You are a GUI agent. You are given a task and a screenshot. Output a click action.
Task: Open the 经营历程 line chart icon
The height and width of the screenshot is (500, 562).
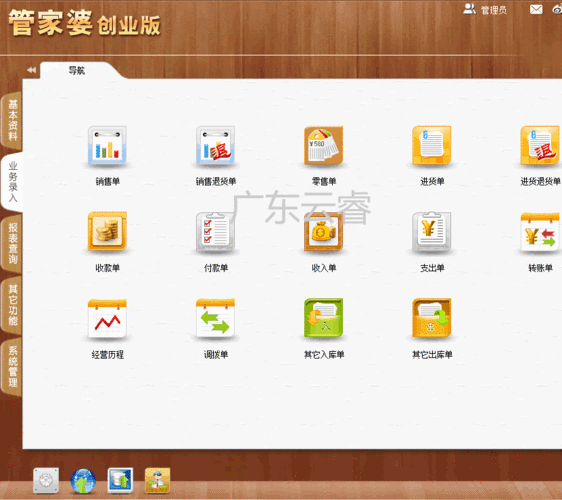[x=107, y=318]
